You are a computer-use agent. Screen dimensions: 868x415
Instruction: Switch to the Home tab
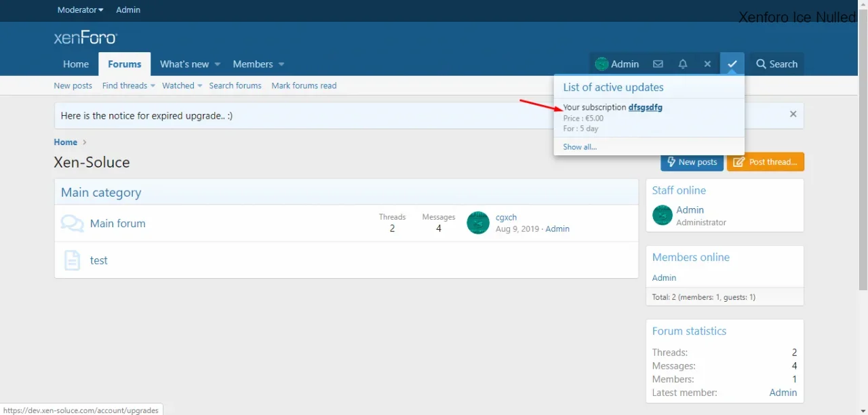coord(76,64)
